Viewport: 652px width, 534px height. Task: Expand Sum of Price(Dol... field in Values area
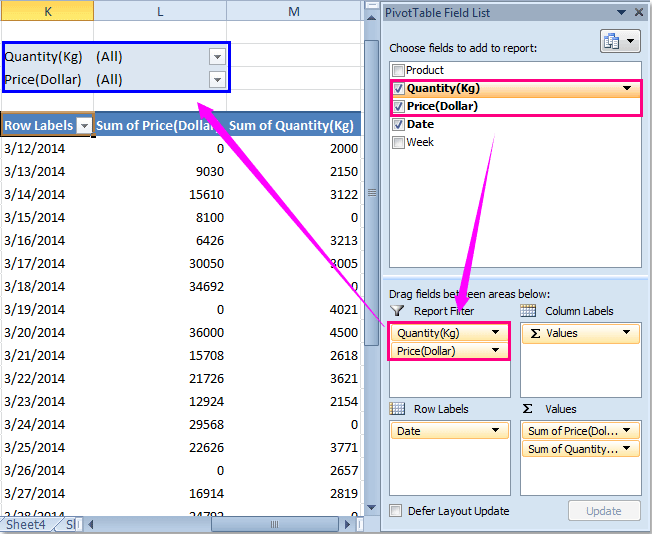pos(627,431)
